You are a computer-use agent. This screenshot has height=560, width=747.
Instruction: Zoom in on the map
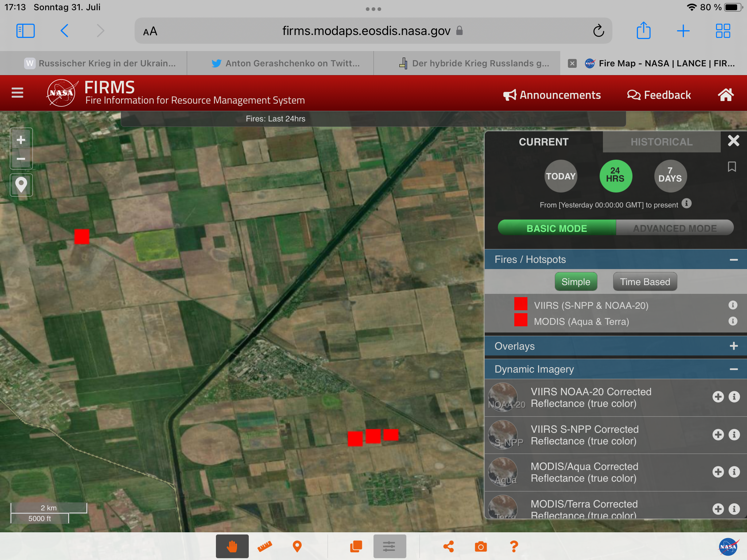(x=21, y=140)
